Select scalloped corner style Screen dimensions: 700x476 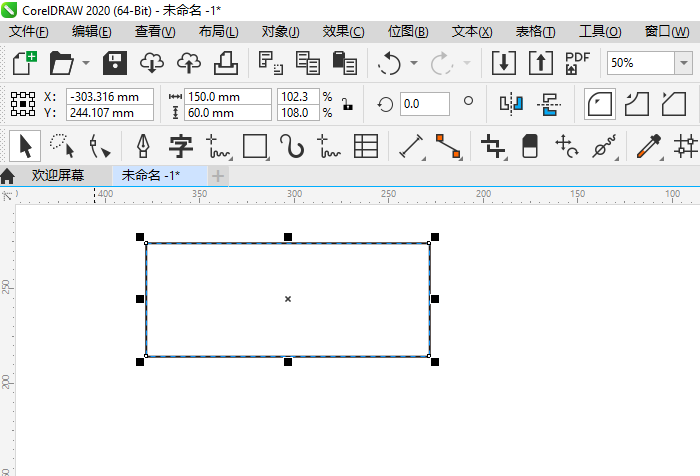(637, 104)
